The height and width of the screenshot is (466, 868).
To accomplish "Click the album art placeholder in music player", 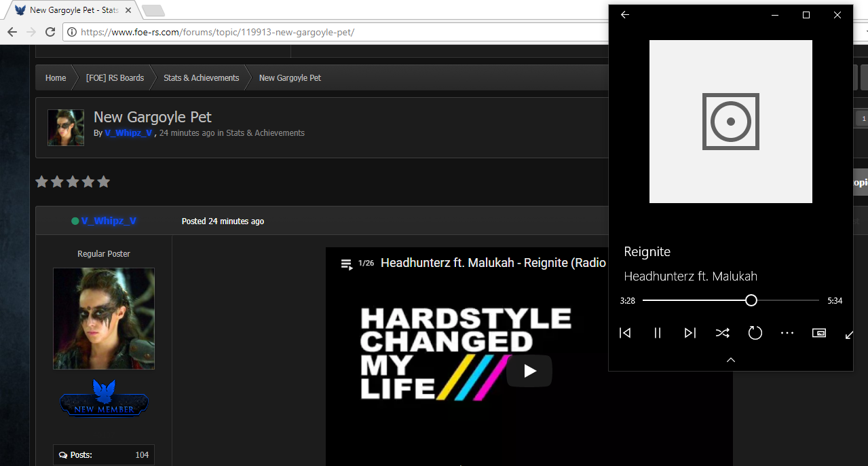I will coord(731,122).
